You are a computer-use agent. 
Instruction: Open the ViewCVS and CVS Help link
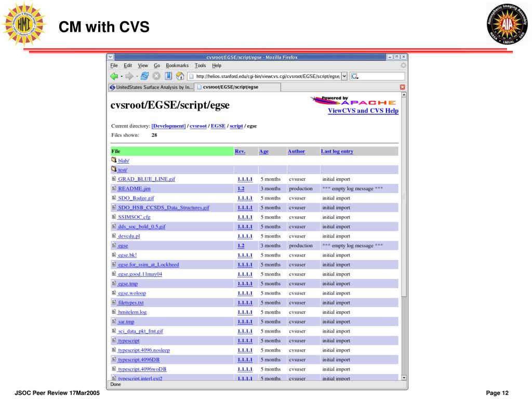coord(363,111)
